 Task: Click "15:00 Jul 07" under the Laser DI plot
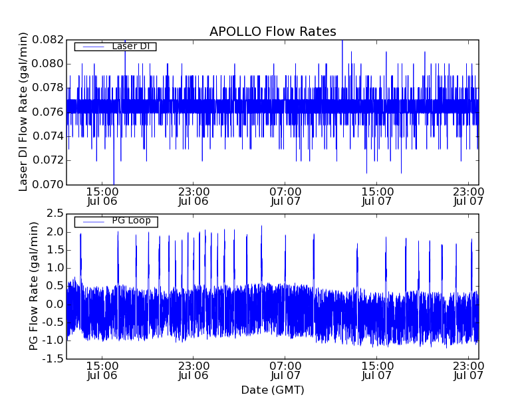click(x=377, y=196)
